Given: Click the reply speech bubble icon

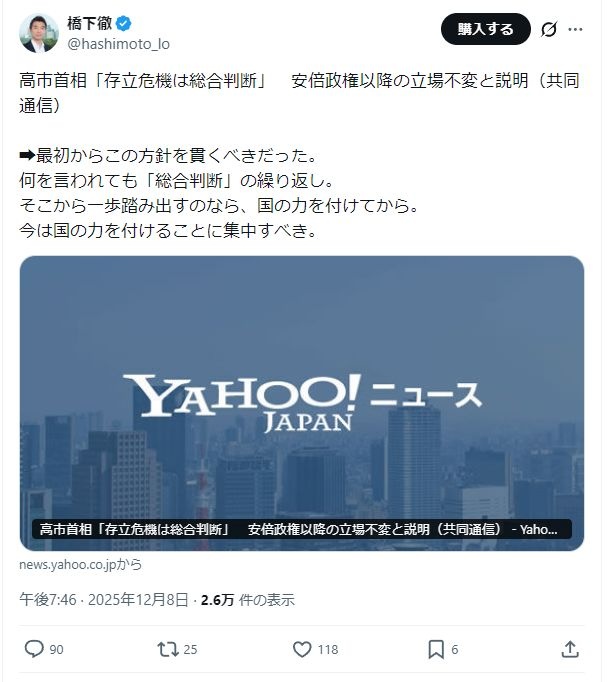Looking at the screenshot, I should pos(33,649).
